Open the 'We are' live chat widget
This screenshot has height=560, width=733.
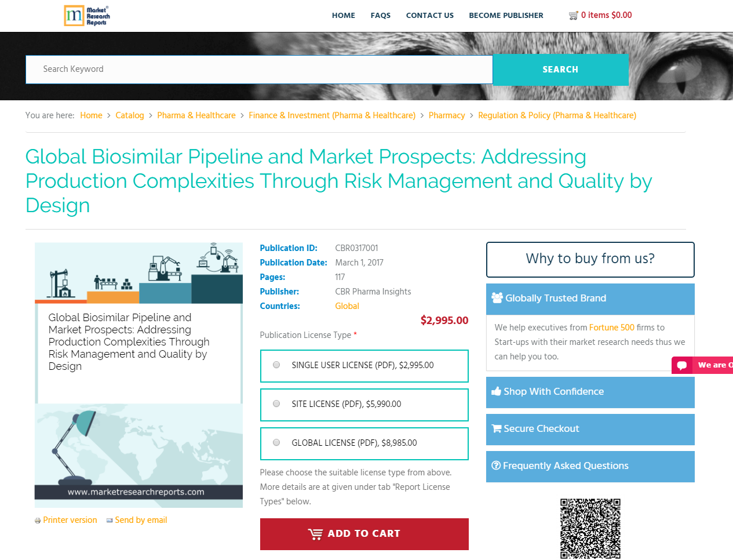(x=702, y=365)
